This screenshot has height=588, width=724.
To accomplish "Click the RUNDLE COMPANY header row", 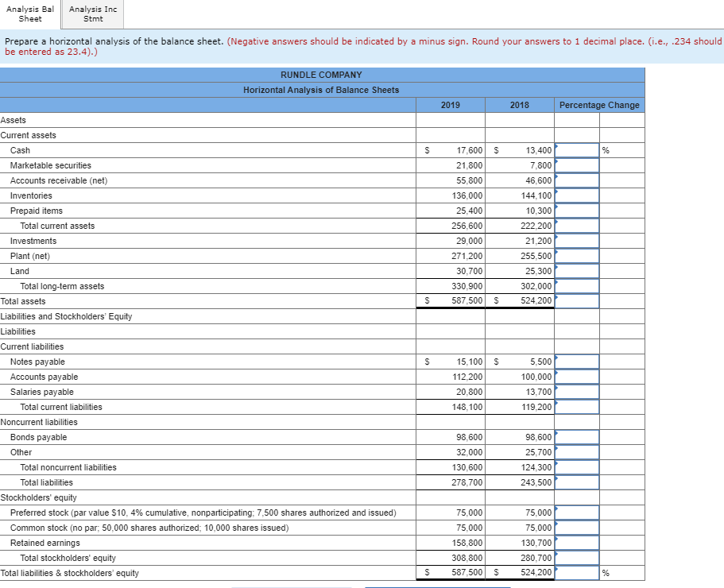I will click(x=322, y=74).
